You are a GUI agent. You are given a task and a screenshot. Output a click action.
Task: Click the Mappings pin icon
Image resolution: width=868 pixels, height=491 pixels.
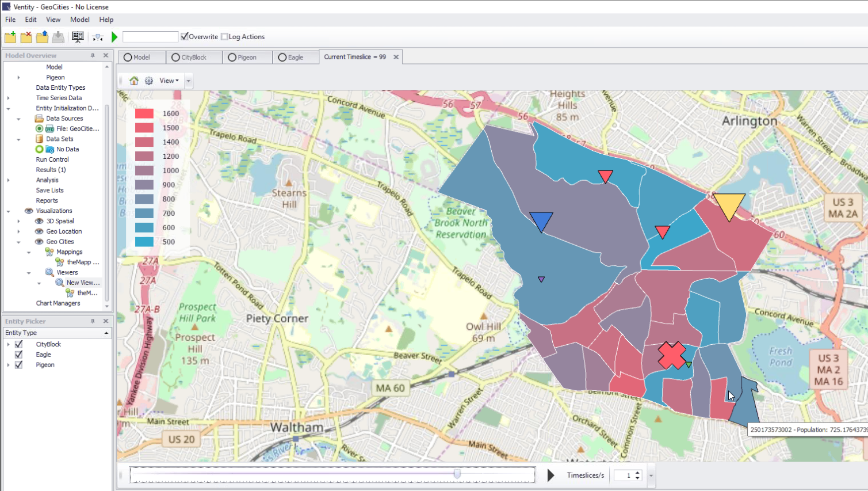click(x=49, y=252)
